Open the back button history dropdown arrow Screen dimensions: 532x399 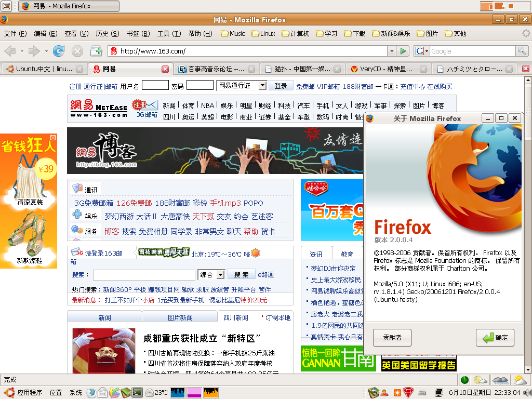pos(22,51)
